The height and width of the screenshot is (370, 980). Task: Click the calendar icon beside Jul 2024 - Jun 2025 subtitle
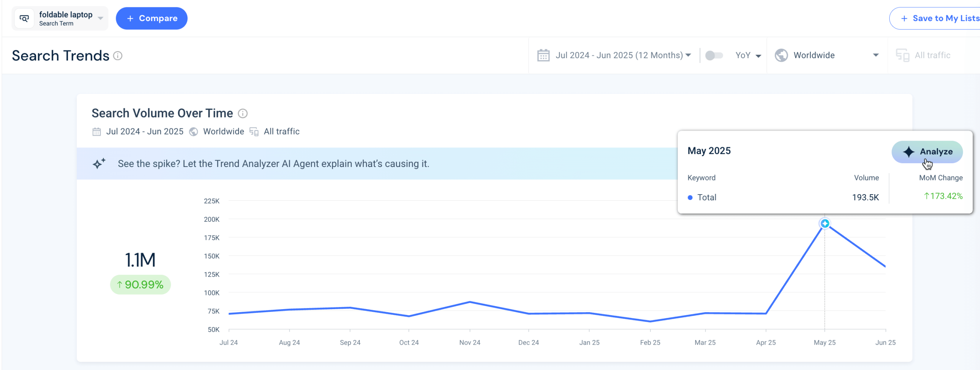[x=96, y=131]
